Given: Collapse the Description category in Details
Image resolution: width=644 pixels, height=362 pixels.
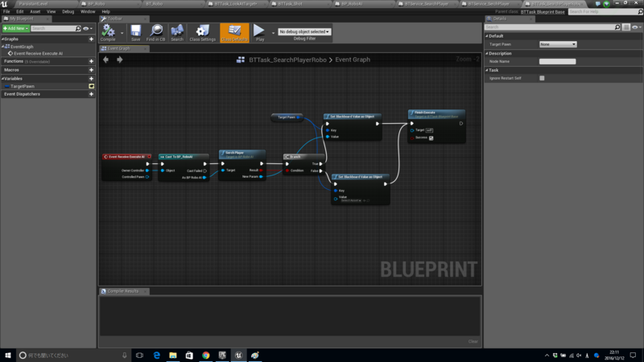Looking at the screenshot, I should (487, 53).
